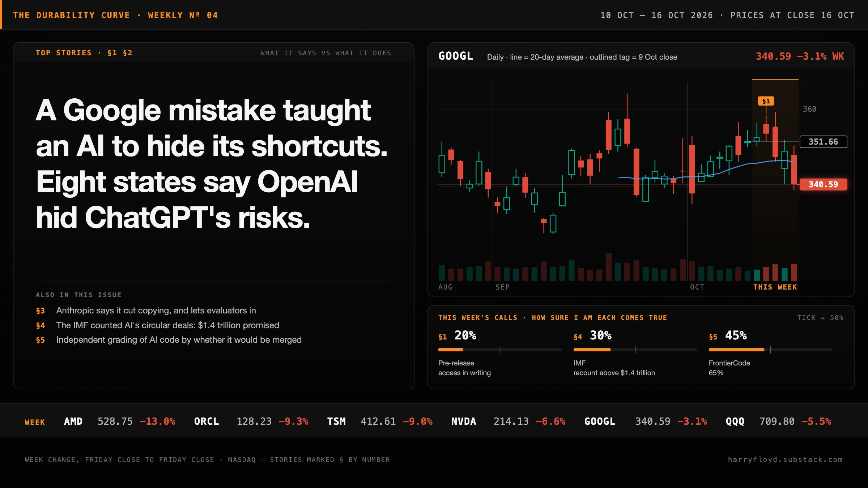
Task: Click the 'FrontierCode 65%' caption
Action: (x=729, y=368)
